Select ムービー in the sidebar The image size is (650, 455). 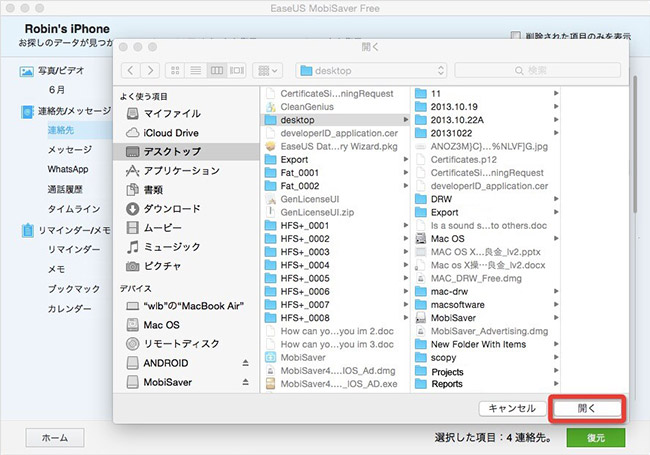coord(186,228)
